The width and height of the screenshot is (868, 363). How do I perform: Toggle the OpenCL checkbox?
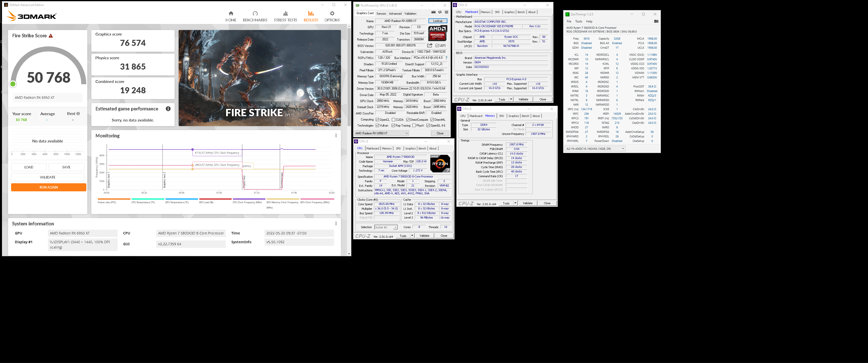377,119
